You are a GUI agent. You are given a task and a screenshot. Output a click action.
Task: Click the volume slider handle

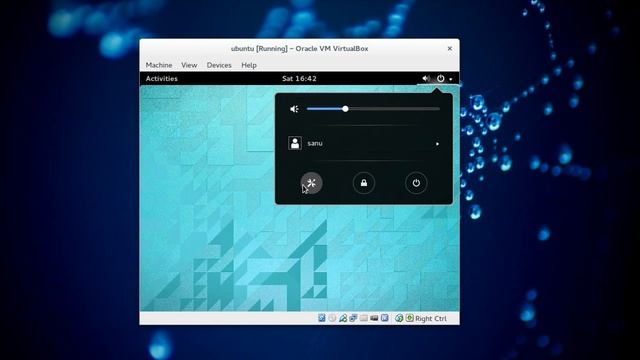345,109
